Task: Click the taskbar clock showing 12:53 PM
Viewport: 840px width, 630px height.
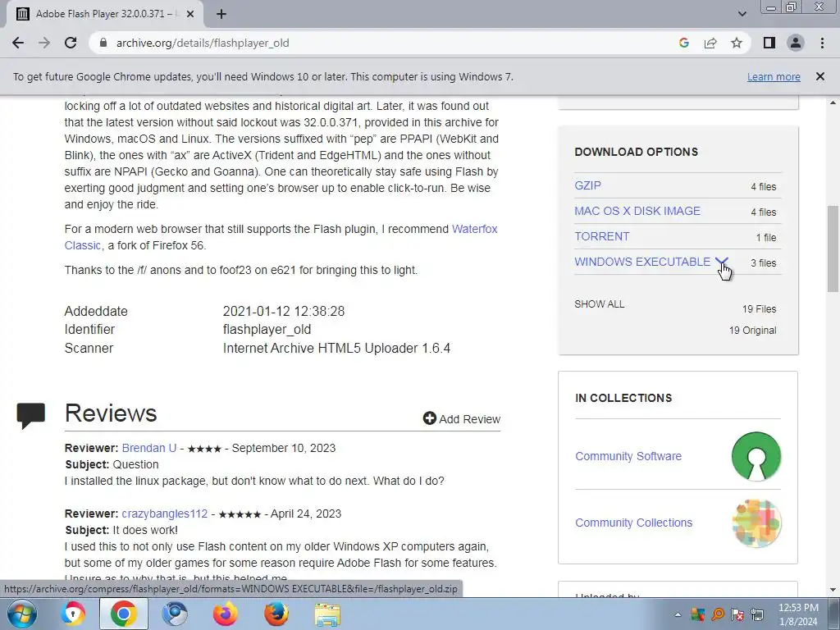Action: [798, 614]
